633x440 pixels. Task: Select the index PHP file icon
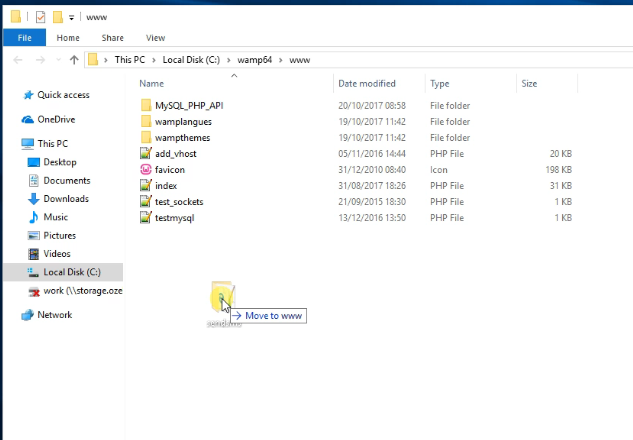coord(145,186)
